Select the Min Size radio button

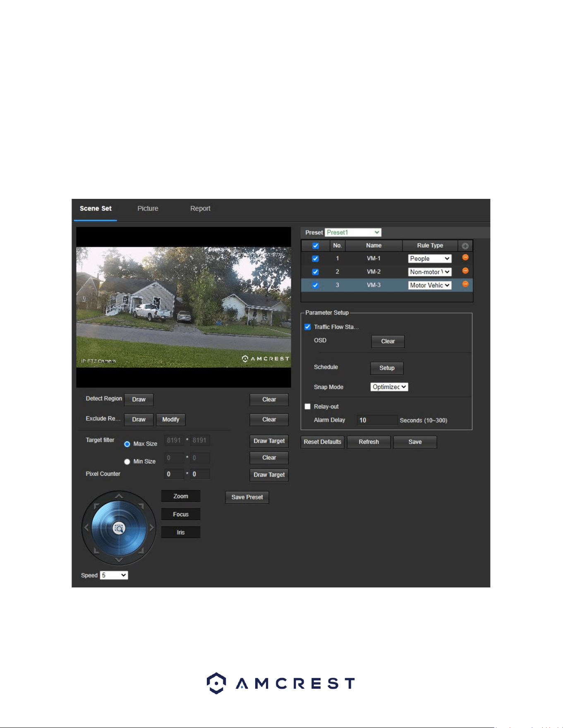(x=127, y=462)
